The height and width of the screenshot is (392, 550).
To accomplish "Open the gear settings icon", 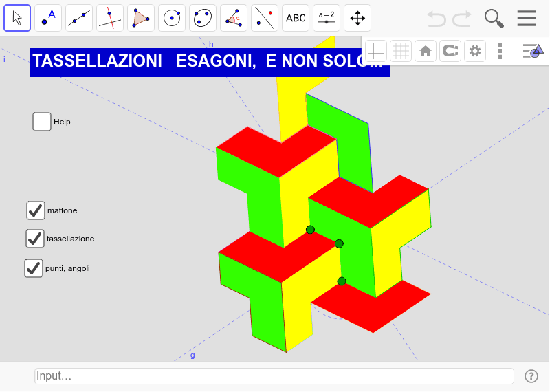I will pos(475,52).
